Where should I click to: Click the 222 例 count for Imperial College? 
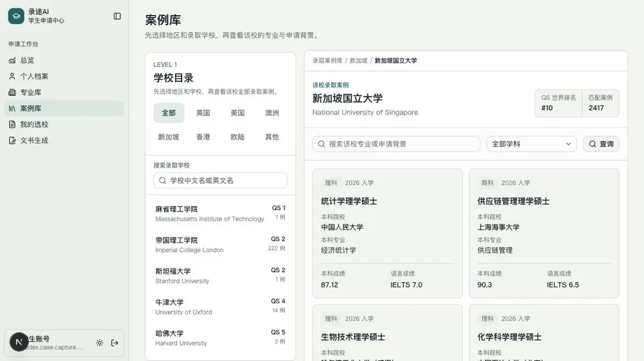(276, 248)
